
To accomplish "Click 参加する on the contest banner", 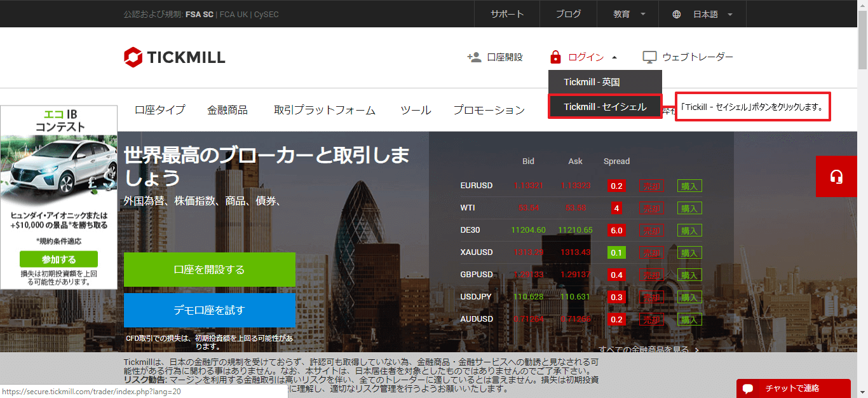I will [x=58, y=259].
